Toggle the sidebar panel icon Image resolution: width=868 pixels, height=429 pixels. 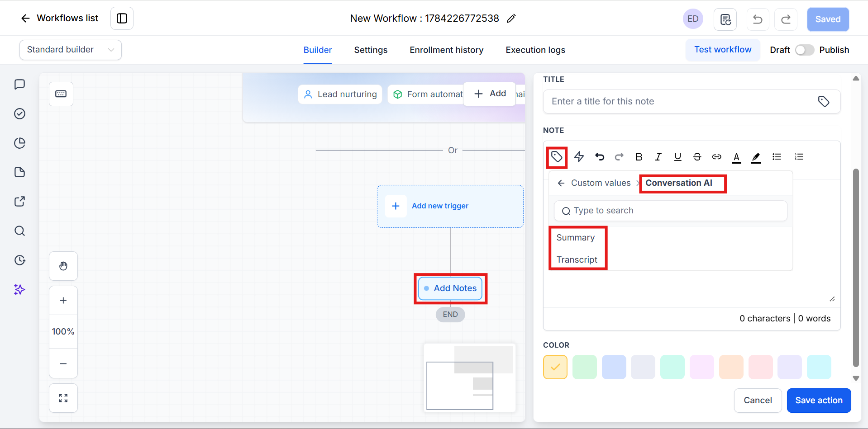122,18
